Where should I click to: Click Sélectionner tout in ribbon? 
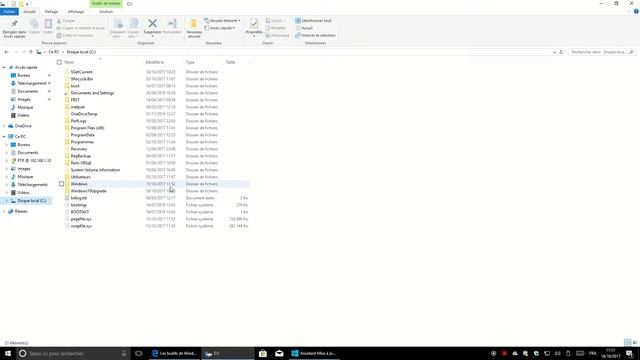(x=313, y=20)
